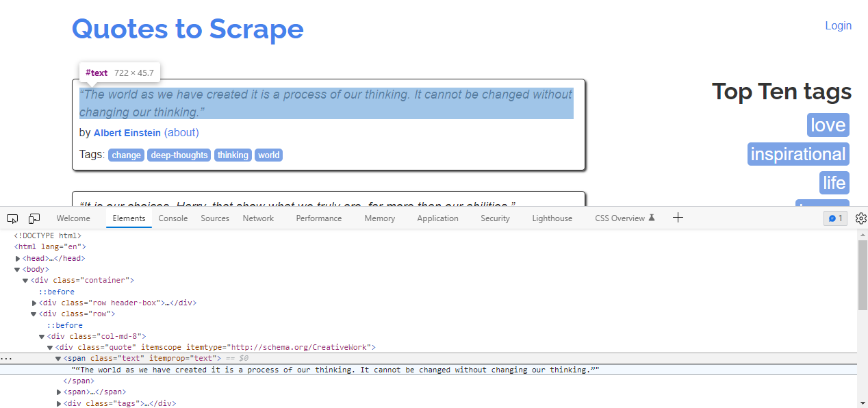Collapse the div class container node

26,281
